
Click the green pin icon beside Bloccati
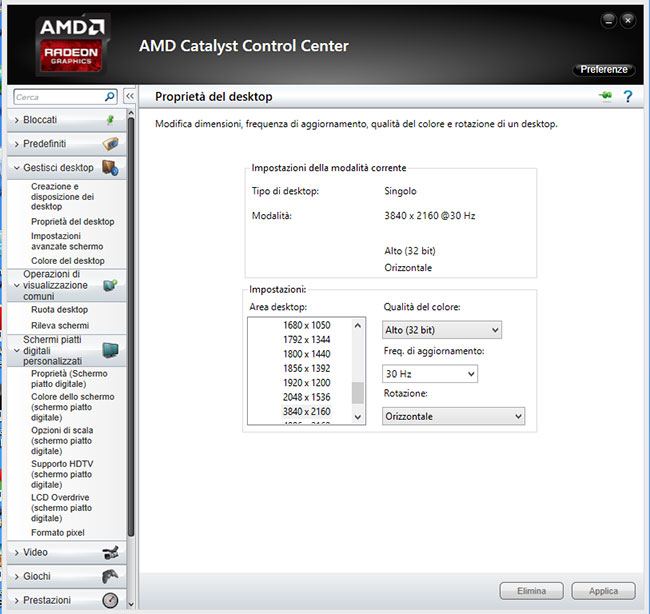[x=110, y=120]
